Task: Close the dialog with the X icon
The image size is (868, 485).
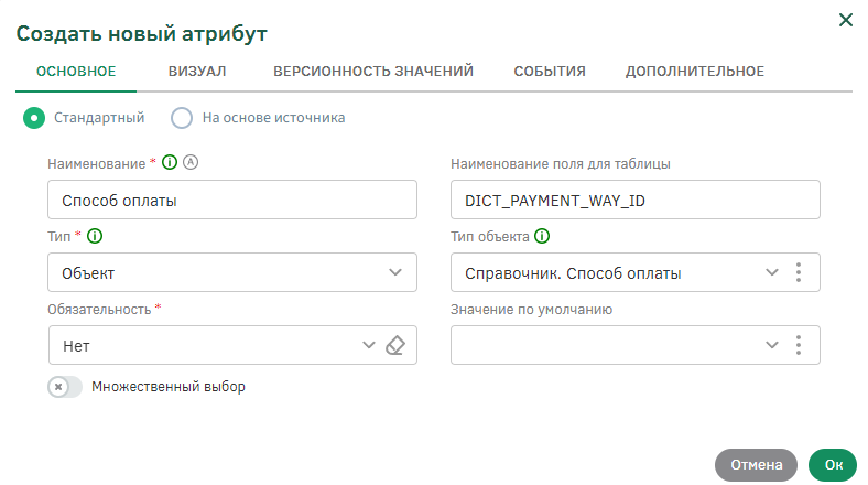Action: coord(845,20)
